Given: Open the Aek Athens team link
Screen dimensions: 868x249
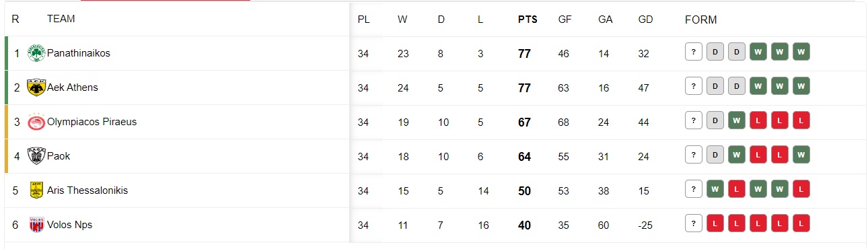Looking at the screenshot, I should pos(73,87).
